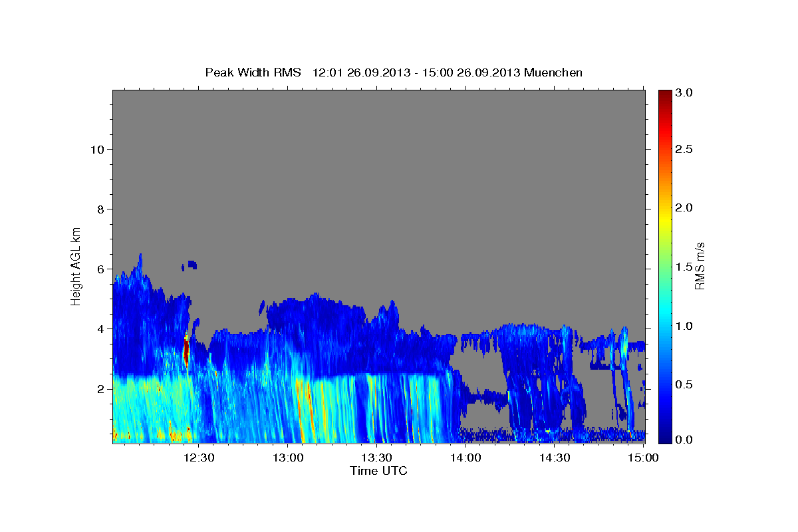Click the height axis label '10'
Viewport: 798px width, 532px height.
96,150
